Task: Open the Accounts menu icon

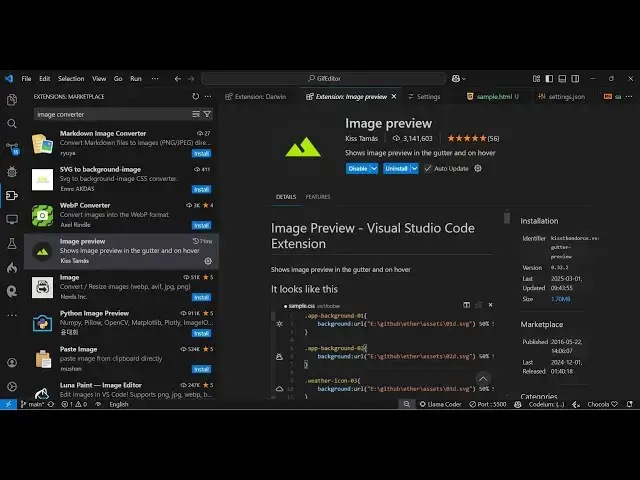Action: 12,362
